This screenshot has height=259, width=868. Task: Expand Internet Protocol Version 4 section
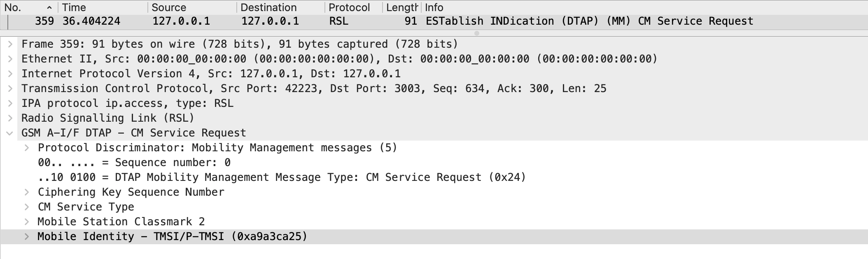(x=10, y=74)
